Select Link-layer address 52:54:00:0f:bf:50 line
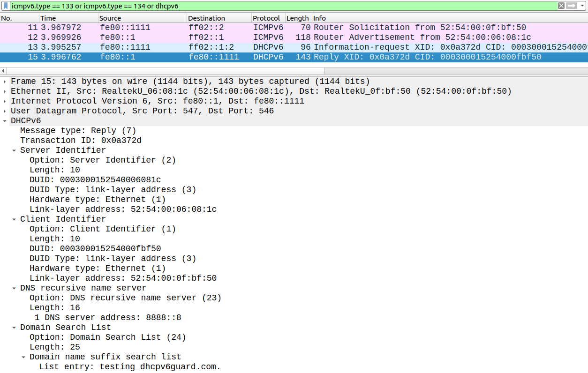588x373 pixels. point(123,278)
